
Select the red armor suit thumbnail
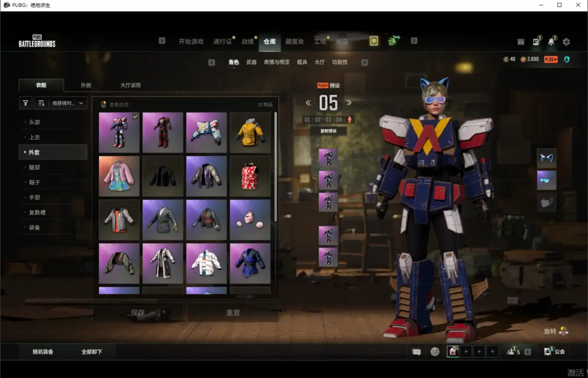[162, 132]
